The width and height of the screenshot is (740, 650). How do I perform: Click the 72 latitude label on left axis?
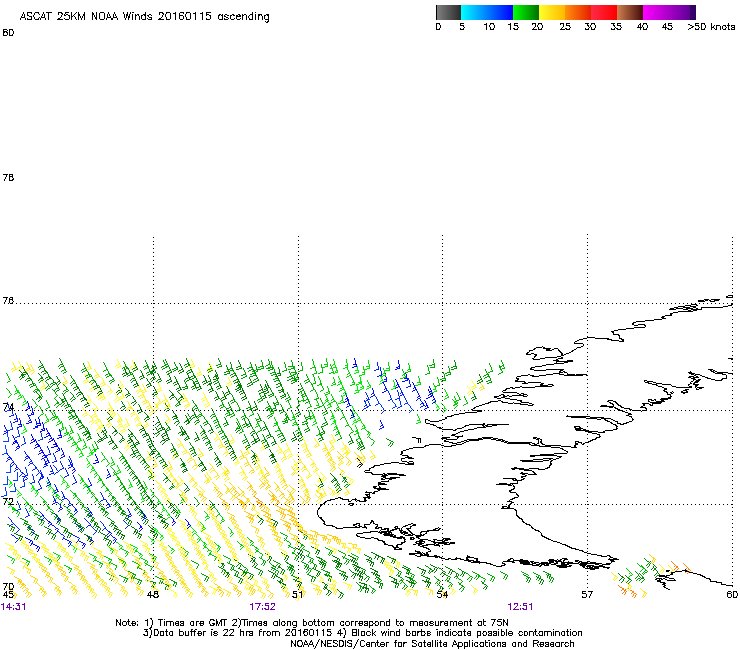8,501
